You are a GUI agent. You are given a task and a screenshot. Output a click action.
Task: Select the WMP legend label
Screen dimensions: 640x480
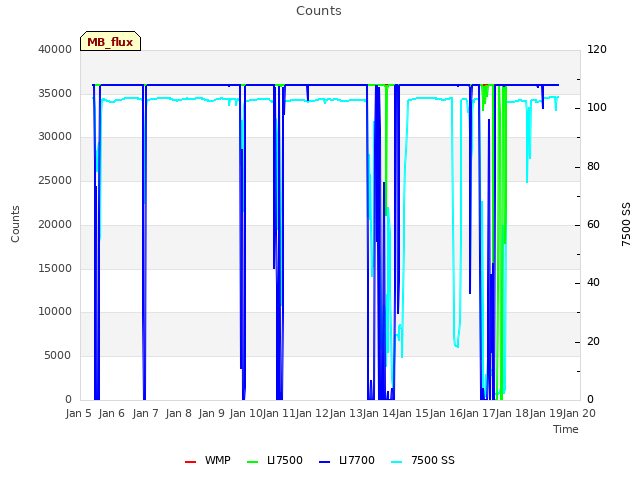(x=218, y=460)
